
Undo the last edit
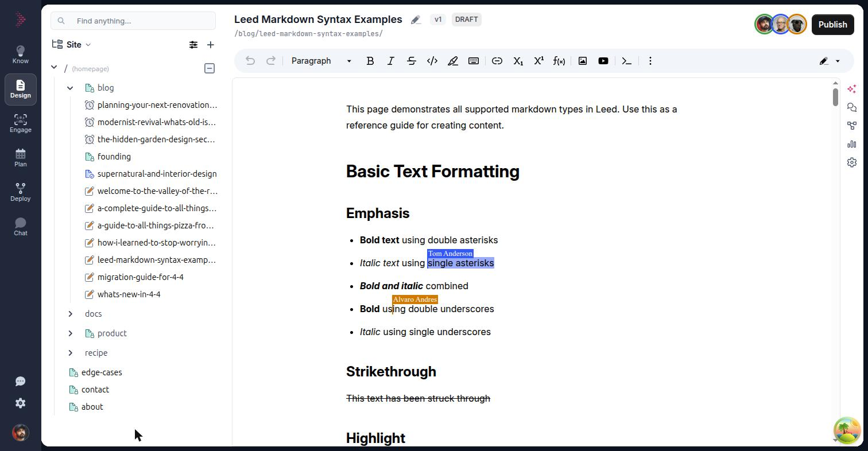pos(250,61)
